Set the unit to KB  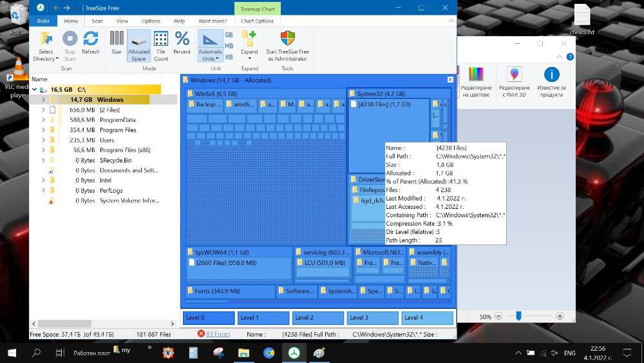[229, 57]
